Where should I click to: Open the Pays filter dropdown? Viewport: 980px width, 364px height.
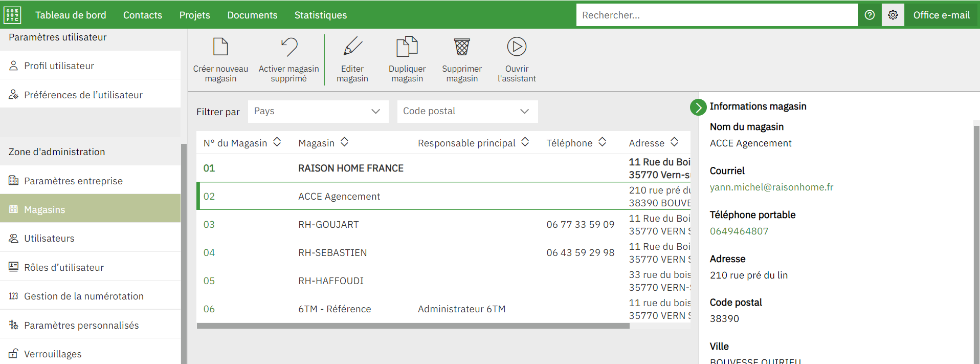click(x=318, y=111)
